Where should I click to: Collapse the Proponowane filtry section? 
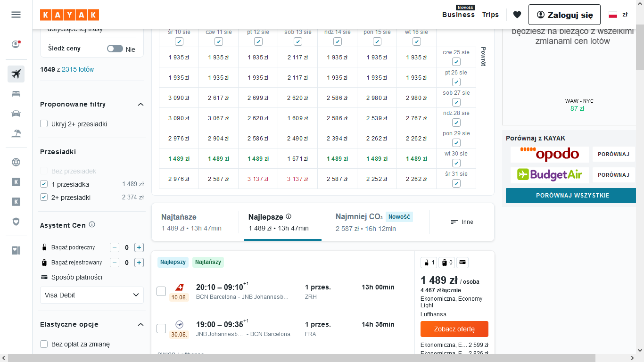pyautogui.click(x=140, y=104)
